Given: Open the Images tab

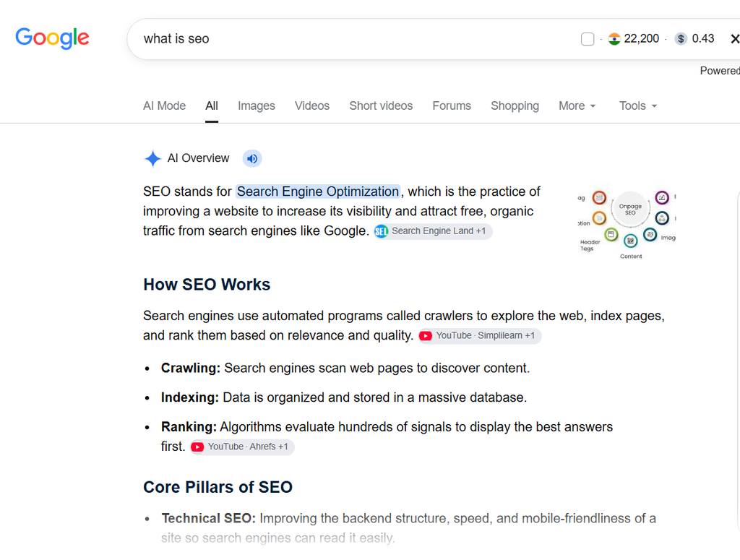Looking at the screenshot, I should [257, 105].
